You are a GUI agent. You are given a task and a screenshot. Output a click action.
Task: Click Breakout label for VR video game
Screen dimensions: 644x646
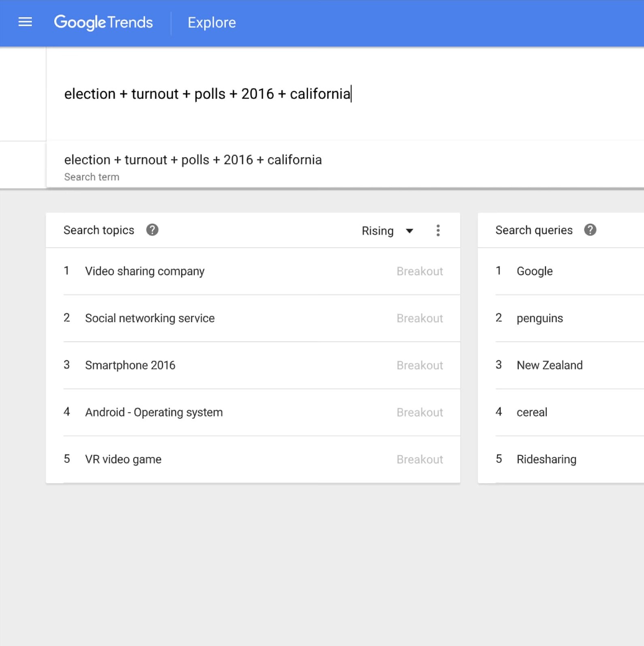(420, 459)
